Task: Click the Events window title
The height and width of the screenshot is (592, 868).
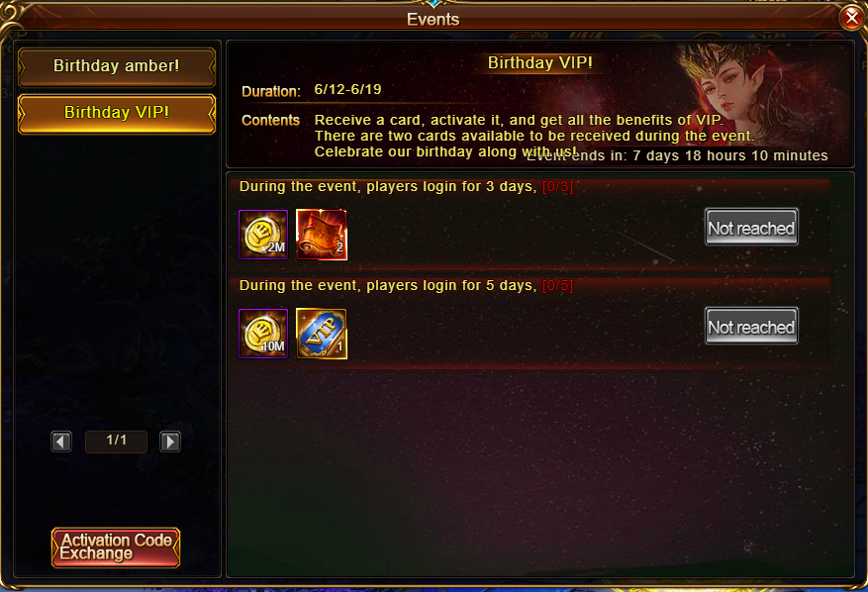Action: [x=433, y=20]
